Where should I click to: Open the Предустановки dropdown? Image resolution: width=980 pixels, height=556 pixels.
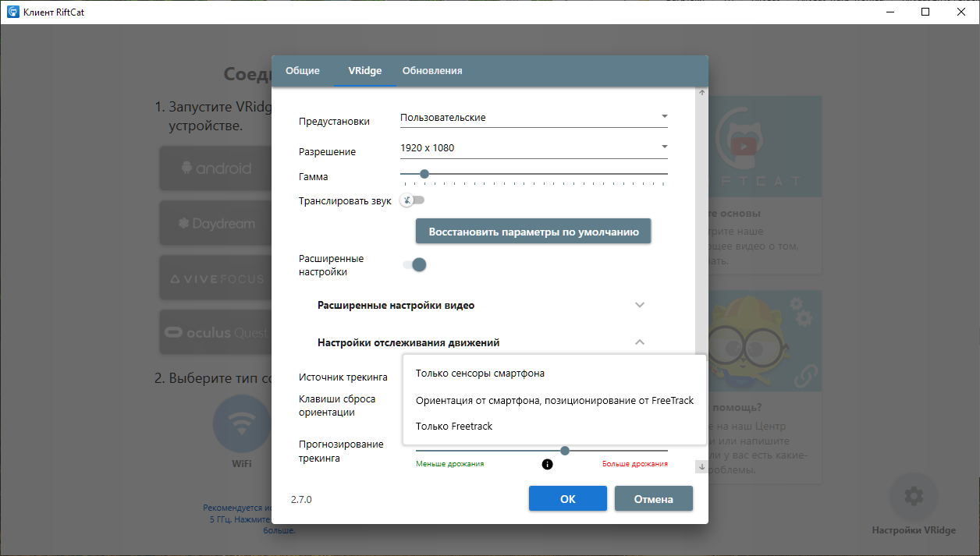[x=534, y=118]
